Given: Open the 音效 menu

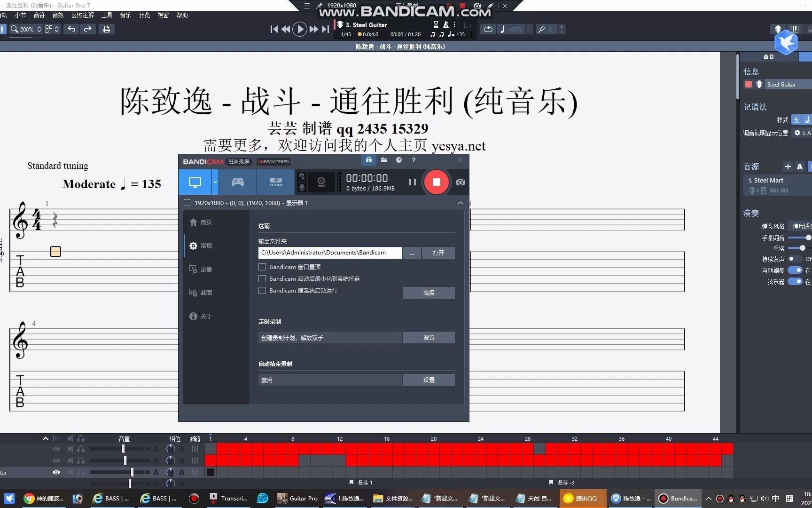Looking at the screenshot, I should point(58,15).
